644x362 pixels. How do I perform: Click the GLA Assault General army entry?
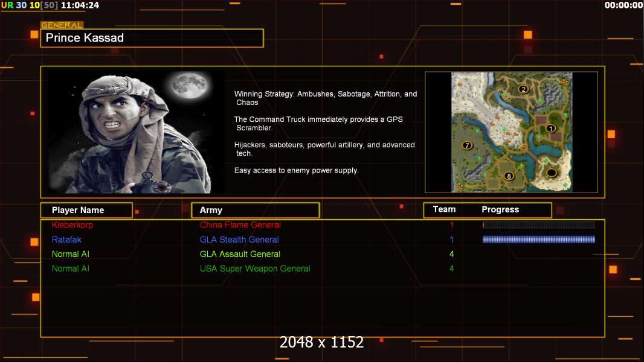(240, 254)
